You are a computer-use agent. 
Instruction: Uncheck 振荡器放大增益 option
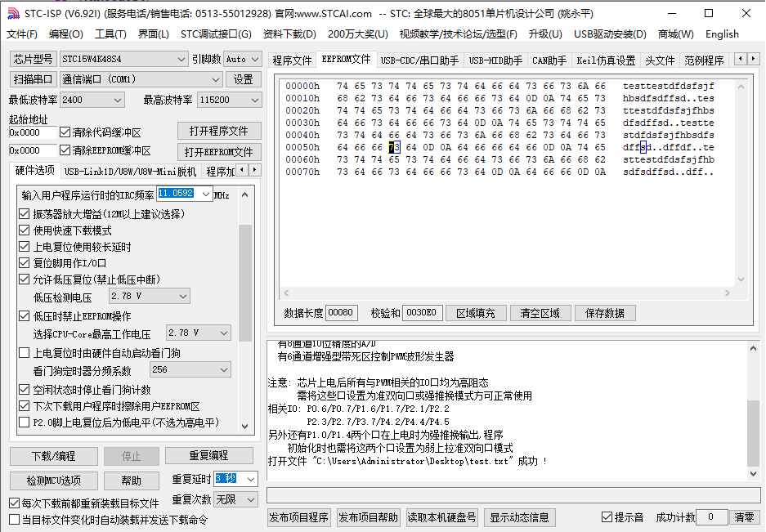tap(24, 214)
